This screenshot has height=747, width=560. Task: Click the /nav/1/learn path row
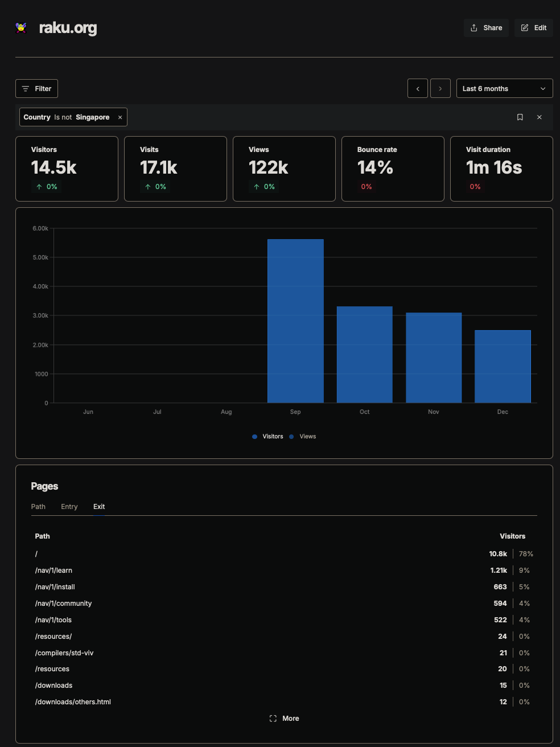(53, 570)
